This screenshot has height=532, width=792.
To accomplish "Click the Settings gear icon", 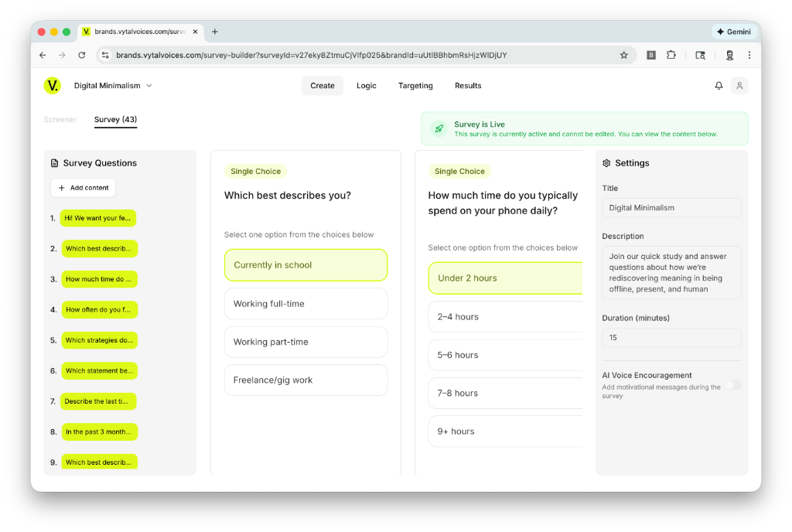I will click(606, 162).
